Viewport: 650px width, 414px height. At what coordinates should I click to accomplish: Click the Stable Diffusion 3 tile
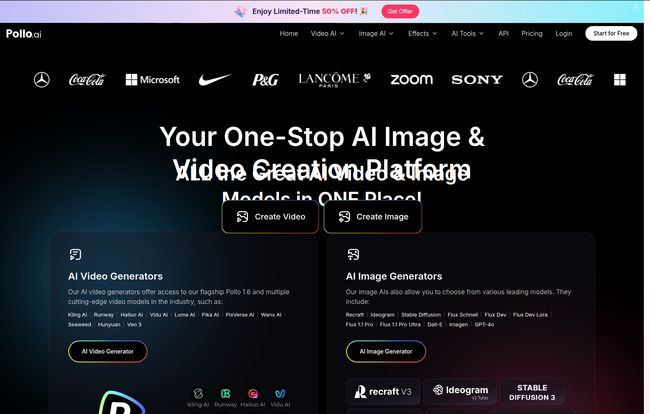tap(532, 392)
